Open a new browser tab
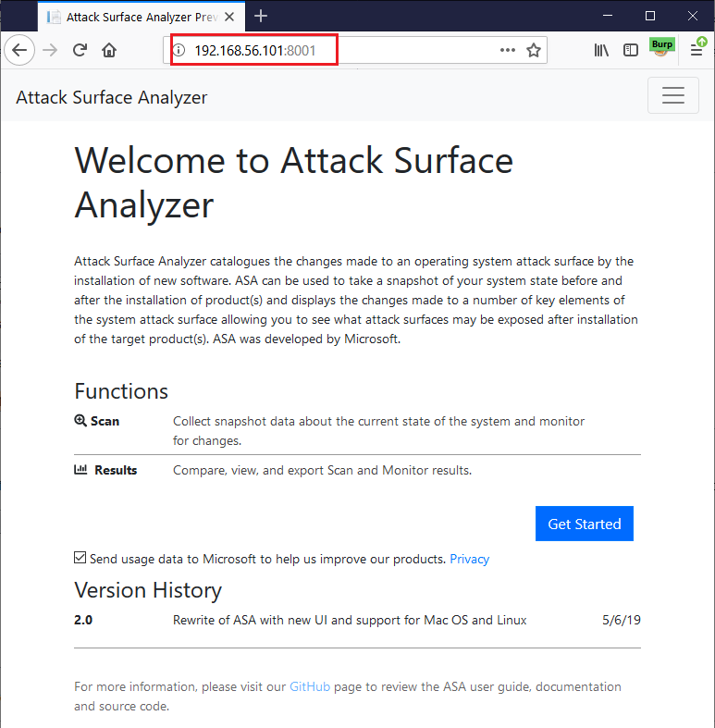 261,17
